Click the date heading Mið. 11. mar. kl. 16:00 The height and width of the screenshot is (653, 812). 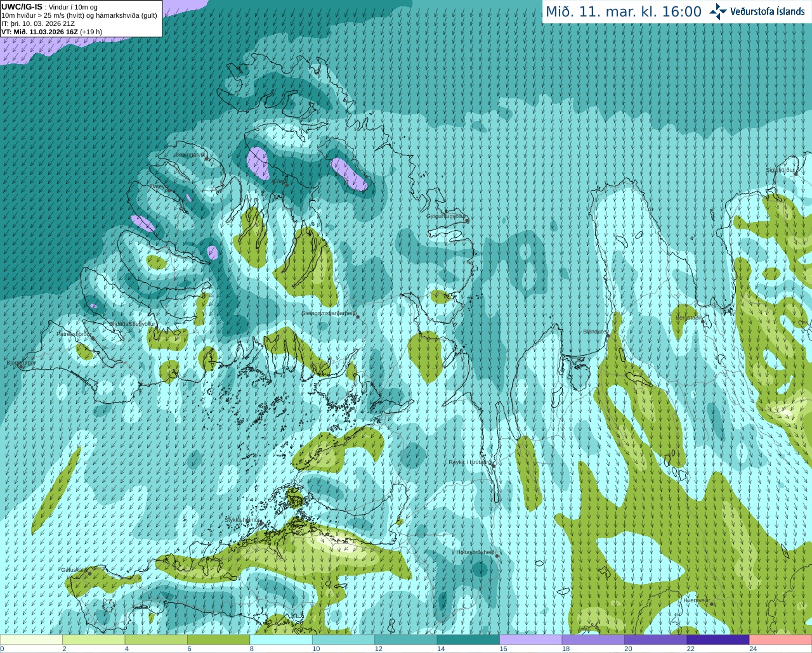624,12
